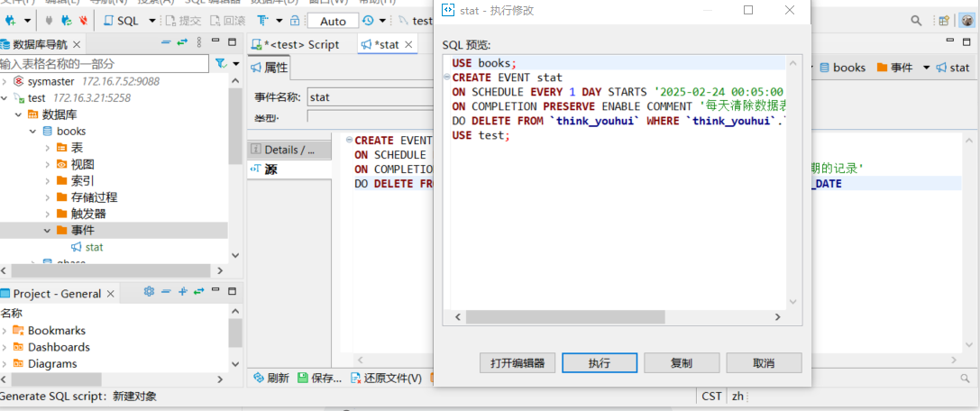Click the new connection plug icon
Viewport: 980px width, 411px height.
(x=11, y=20)
